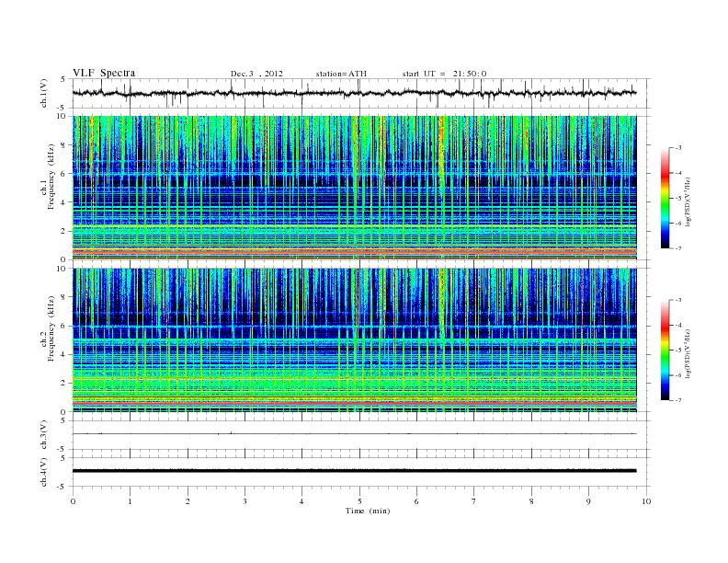Click inside the ch.1 frequency spectrogram
Screen dimensions: 728x563
pyautogui.click(x=354, y=188)
